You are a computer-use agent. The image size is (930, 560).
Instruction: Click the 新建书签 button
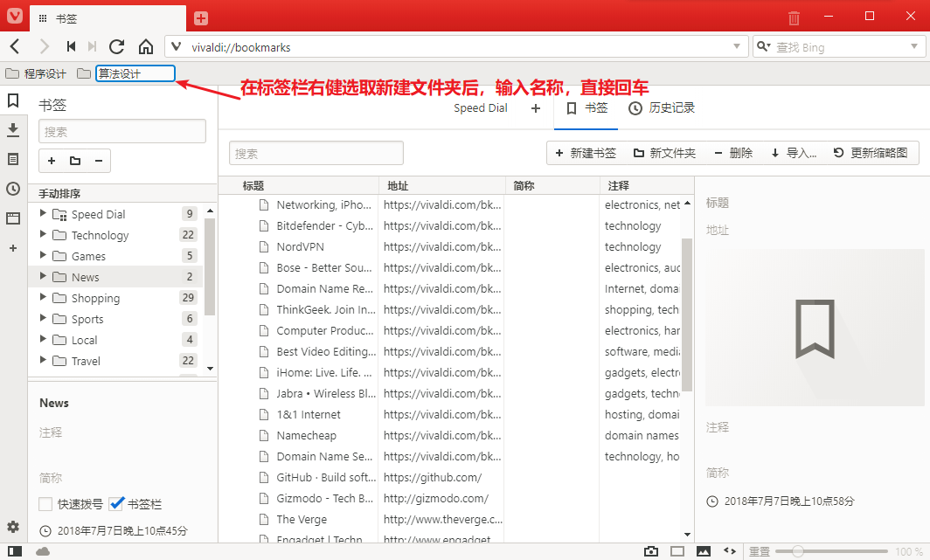[585, 153]
